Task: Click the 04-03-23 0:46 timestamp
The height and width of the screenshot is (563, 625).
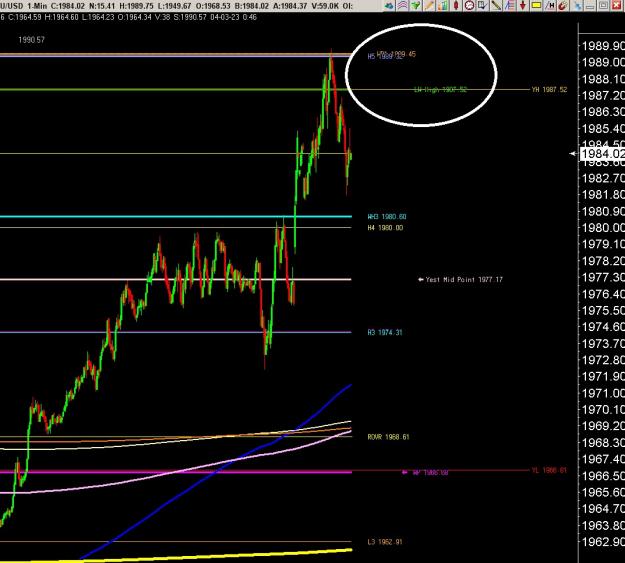Action: click(233, 17)
